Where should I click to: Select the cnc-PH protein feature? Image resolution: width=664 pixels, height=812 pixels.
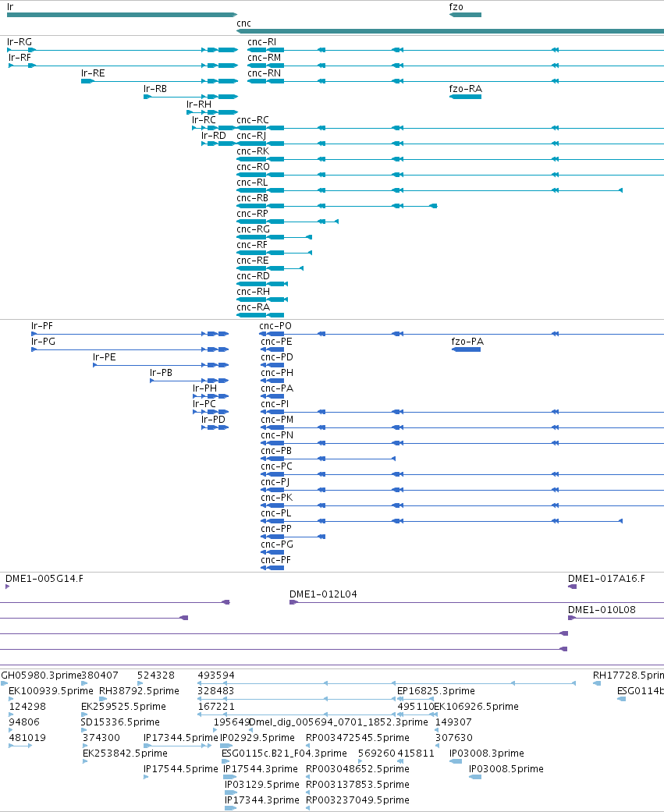click(272, 381)
